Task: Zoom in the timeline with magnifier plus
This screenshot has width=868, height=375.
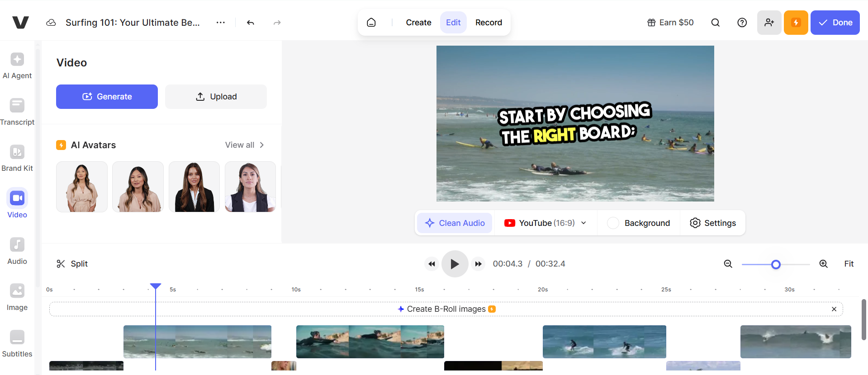Action: point(824,264)
